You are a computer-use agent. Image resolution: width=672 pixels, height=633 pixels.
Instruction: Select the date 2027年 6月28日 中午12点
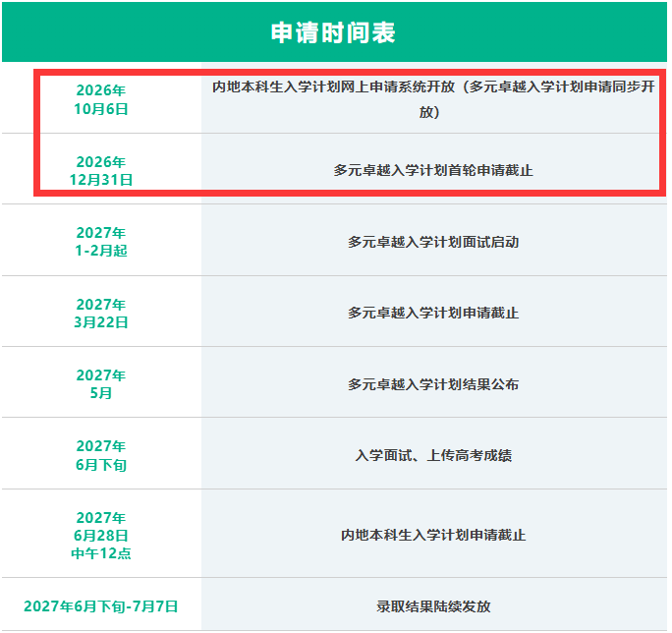click(x=101, y=536)
